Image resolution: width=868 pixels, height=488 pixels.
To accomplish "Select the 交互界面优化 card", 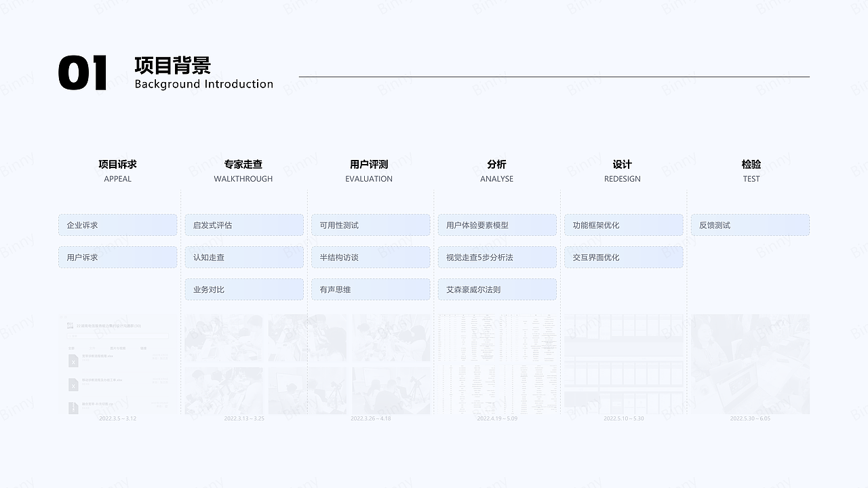I will [623, 257].
